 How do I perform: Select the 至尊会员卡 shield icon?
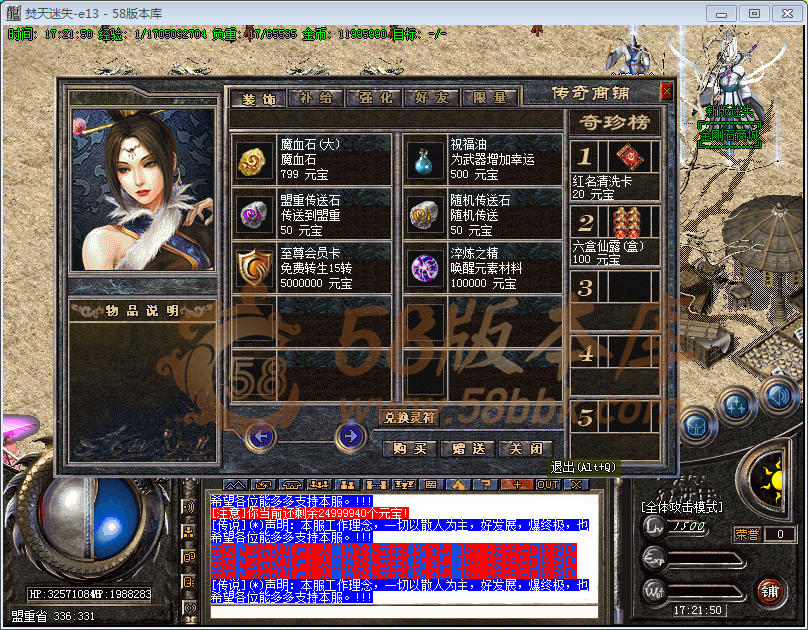[253, 268]
